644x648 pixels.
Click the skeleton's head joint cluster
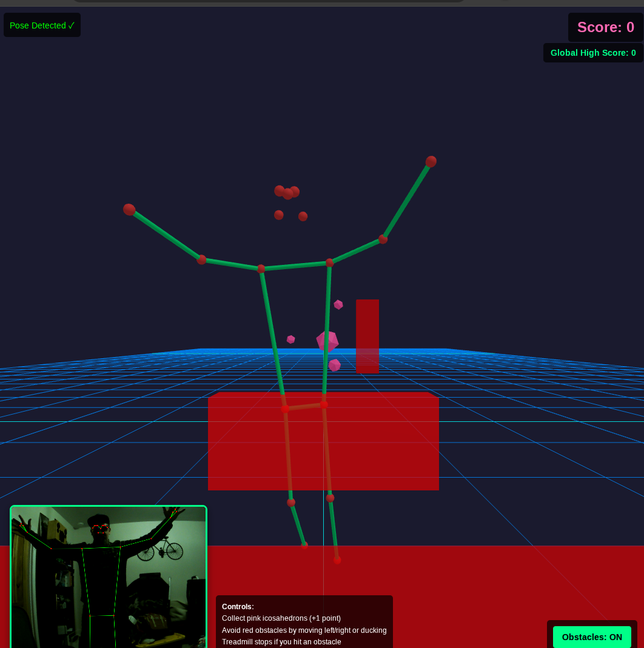(288, 194)
